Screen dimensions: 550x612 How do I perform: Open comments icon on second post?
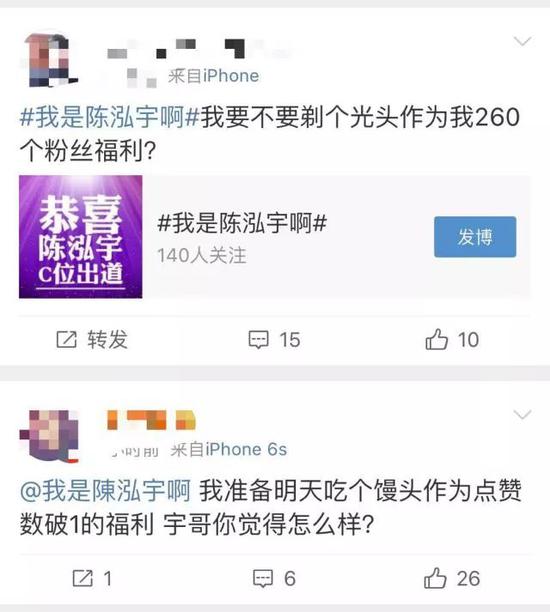[263, 578]
